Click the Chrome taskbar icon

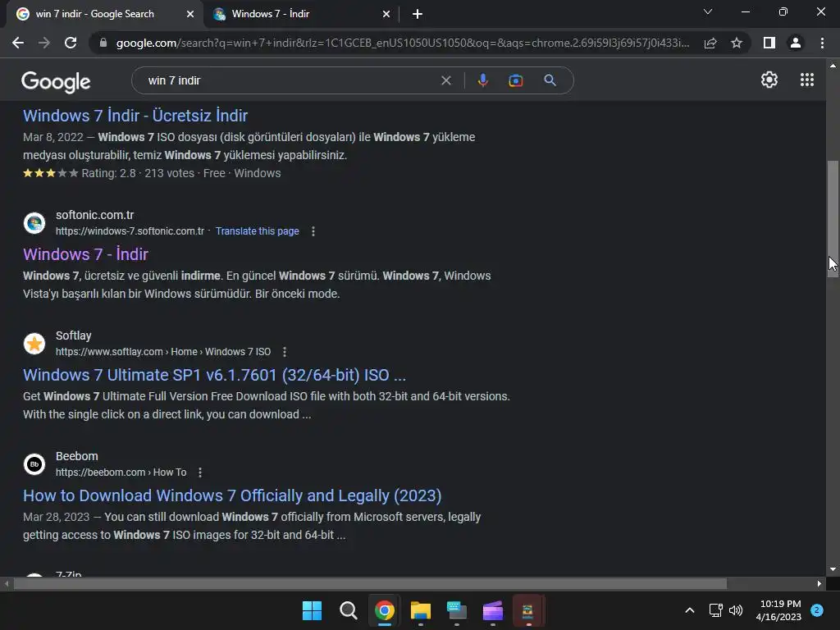pos(384,610)
